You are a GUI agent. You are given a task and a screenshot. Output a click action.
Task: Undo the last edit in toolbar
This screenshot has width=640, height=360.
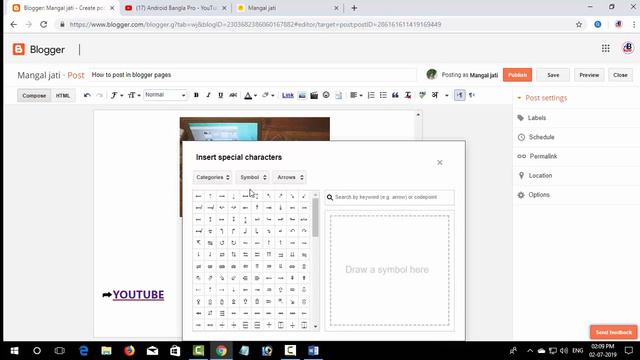[87, 95]
